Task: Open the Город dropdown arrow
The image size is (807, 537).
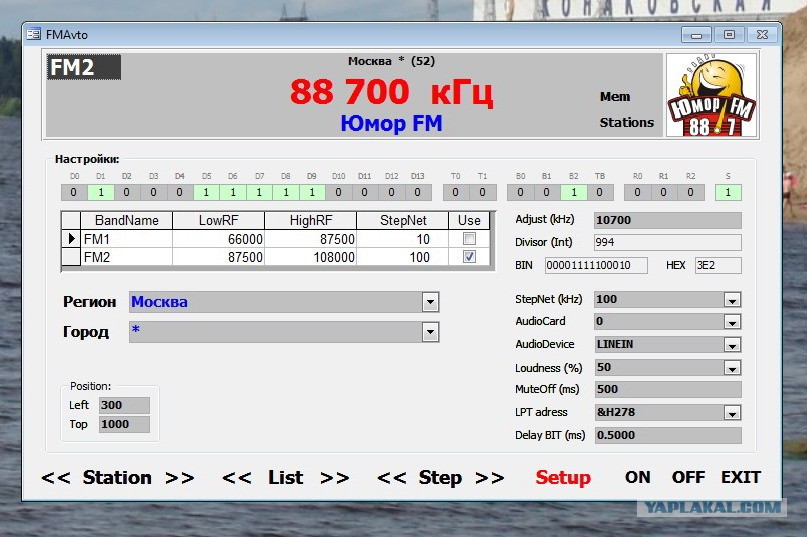Action: 430,332
